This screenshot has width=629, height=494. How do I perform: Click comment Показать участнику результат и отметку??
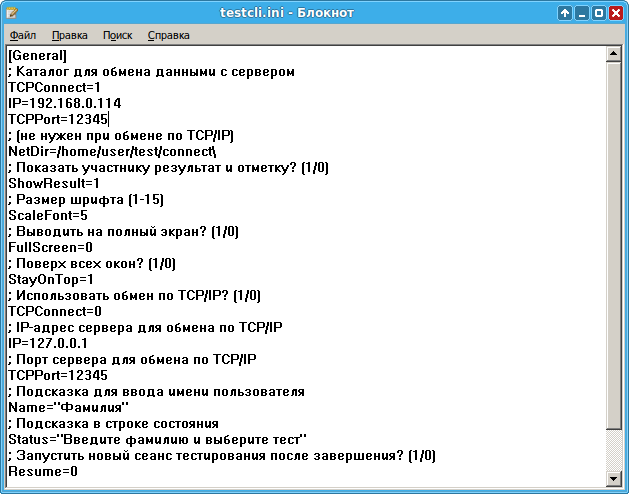pos(168,167)
